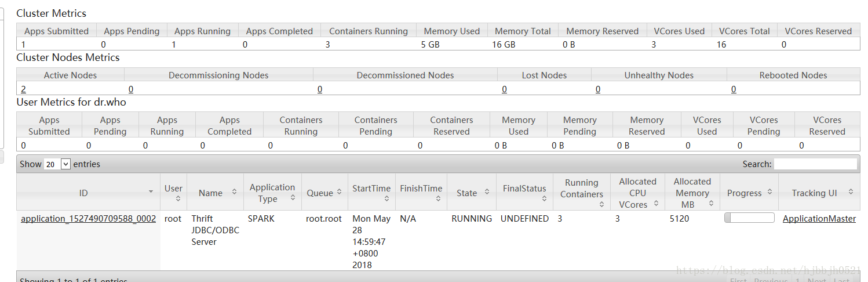Sort by FinishTime column icon
The width and height of the screenshot is (868, 282).
(438, 198)
